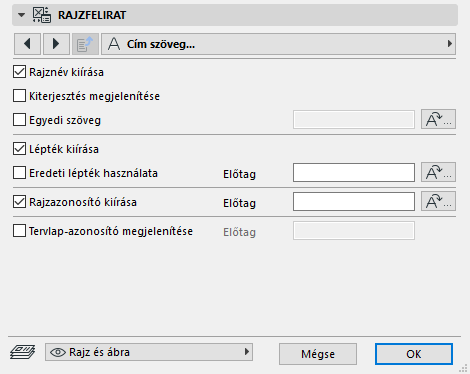Toggle the Lépték kiírása checkbox
The width and height of the screenshot is (470, 374).
(x=19, y=149)
